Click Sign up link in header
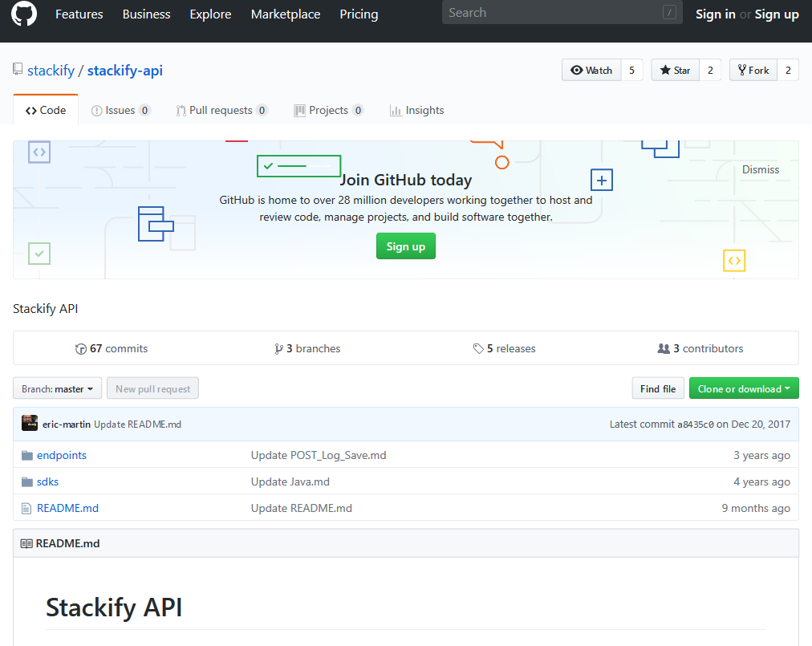 tap(777, 14)
